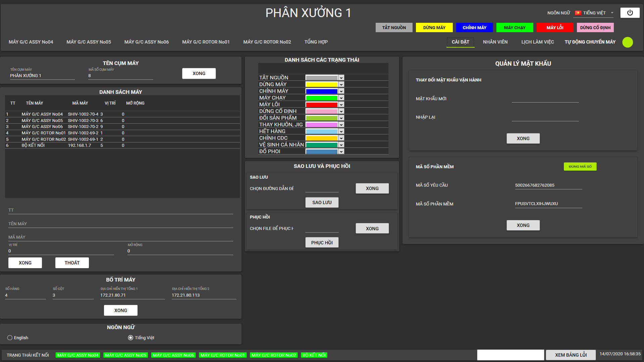Switch to the NHÂN VIÊN tab

(495, 42)
